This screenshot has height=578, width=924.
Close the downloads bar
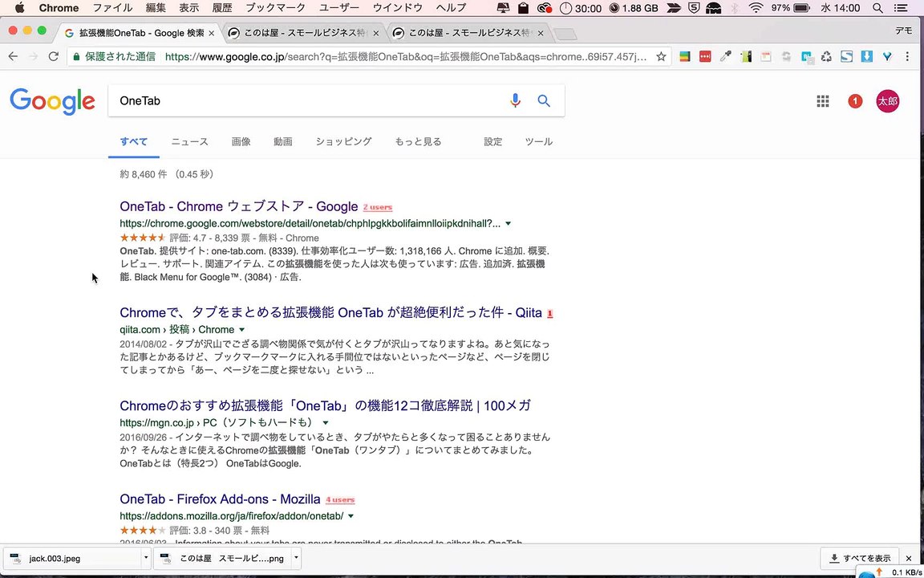(x=909, y=558)
